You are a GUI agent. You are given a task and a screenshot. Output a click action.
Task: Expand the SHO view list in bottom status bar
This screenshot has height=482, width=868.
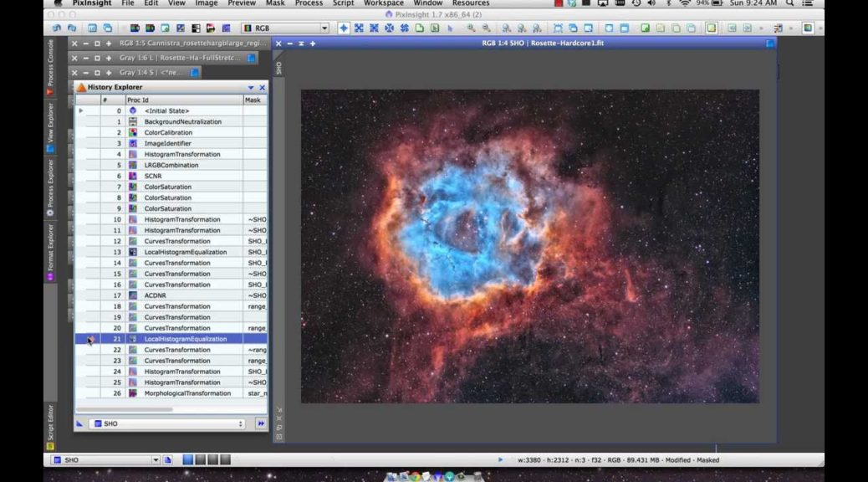[x=156, y=460]
